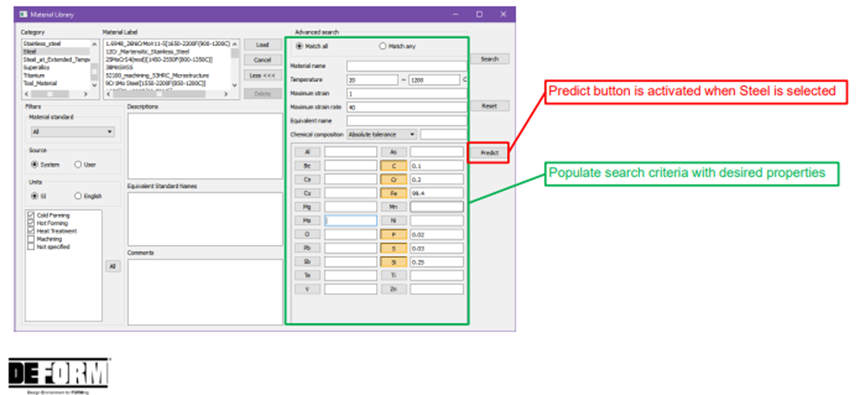The image size is (865, 395).
Task: Uncheck the Cold Forming filter
Action: click(31, 216)
